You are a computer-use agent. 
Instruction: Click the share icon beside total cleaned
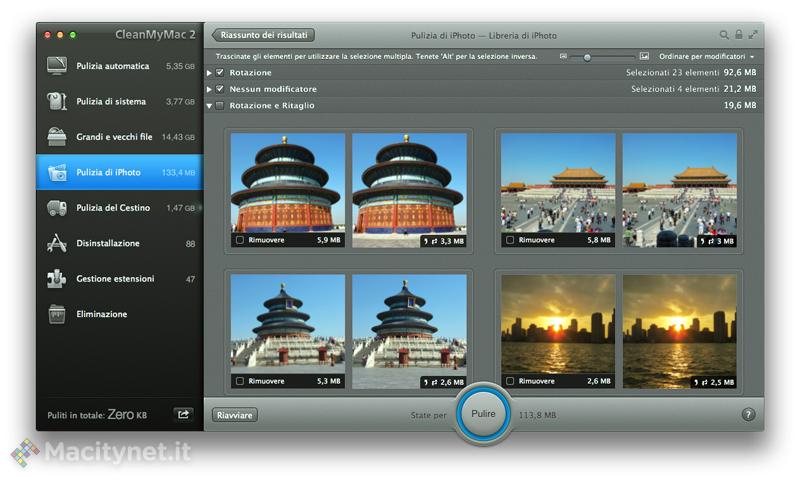pyautogui.click(x=184, y=414)
